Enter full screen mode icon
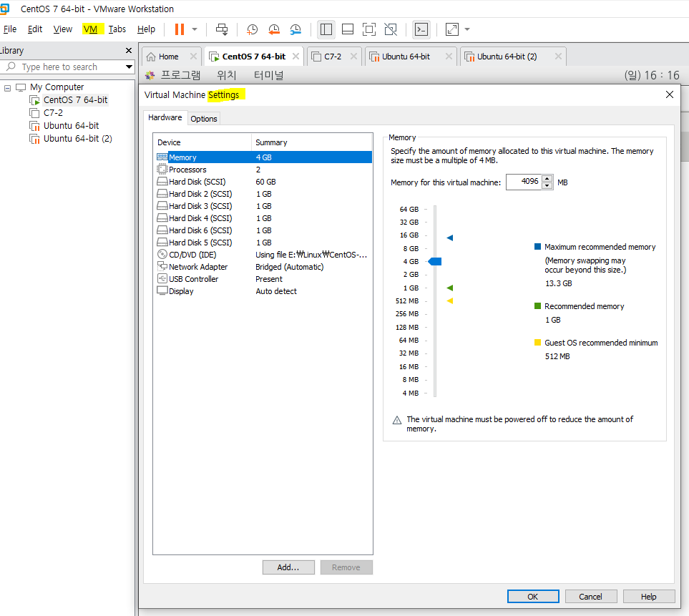 [x=369, y=29]
